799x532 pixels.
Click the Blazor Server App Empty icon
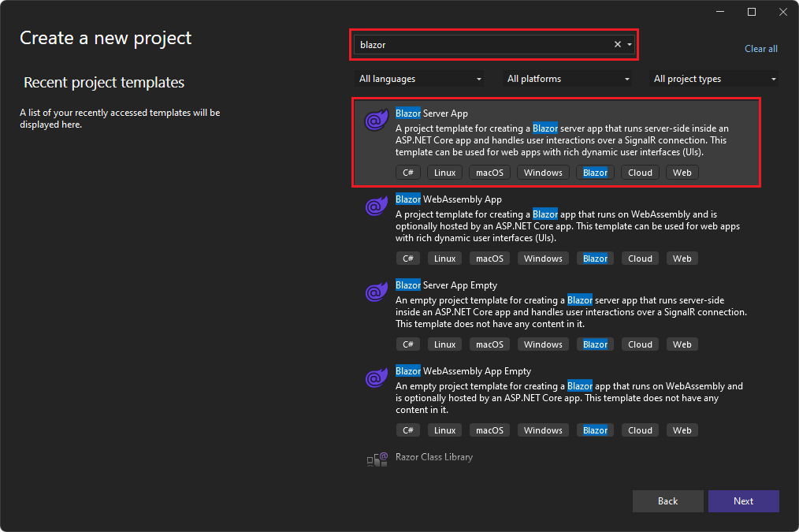click(x=375, y=293)
